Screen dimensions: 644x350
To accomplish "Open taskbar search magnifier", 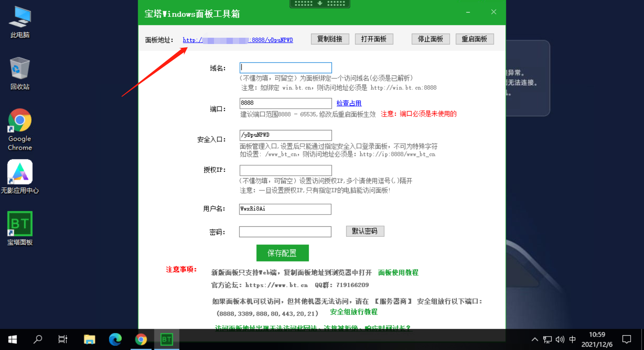I will click(x=38, y=340).
